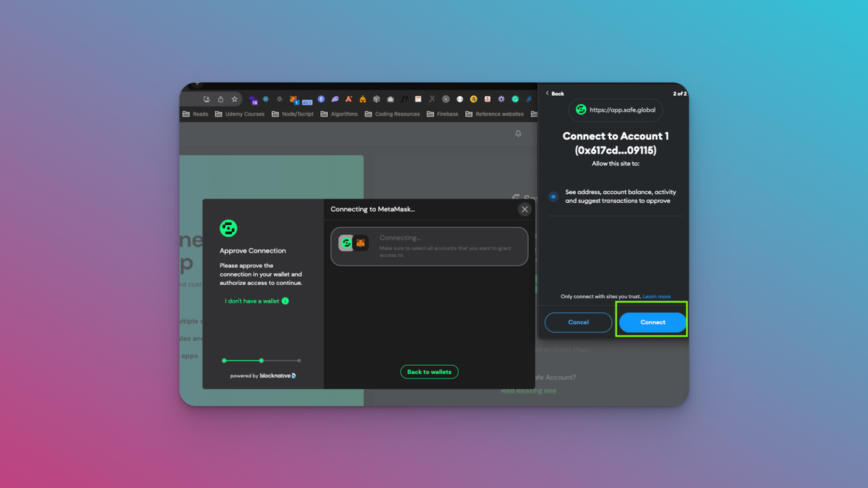Open the Phantom ghost wallet extension

pyautogui.click(x=335, y=99)
